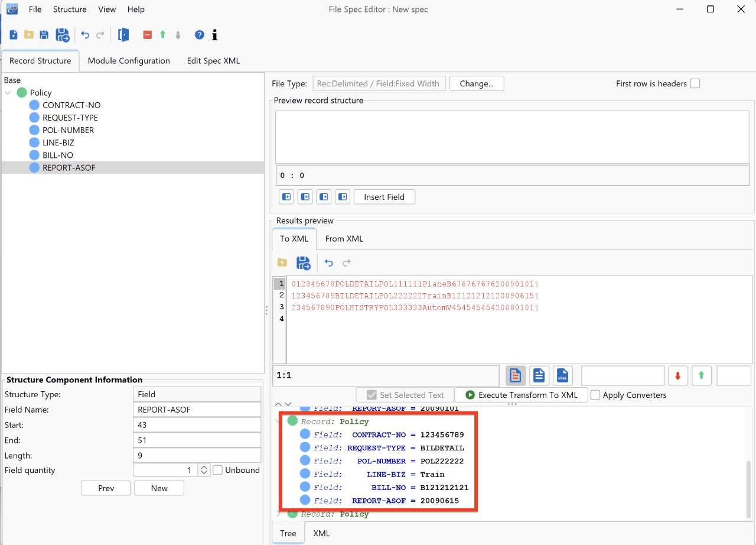This screenshot has width=756, height=545.
Task: Switch to the XML tab at the bottom
Action: coord(321,533)
